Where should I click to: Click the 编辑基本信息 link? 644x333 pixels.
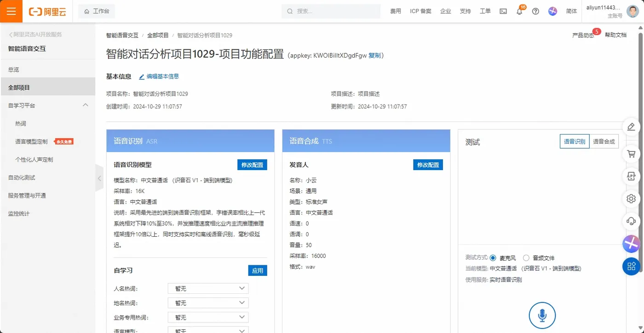(x=162, y=76)
